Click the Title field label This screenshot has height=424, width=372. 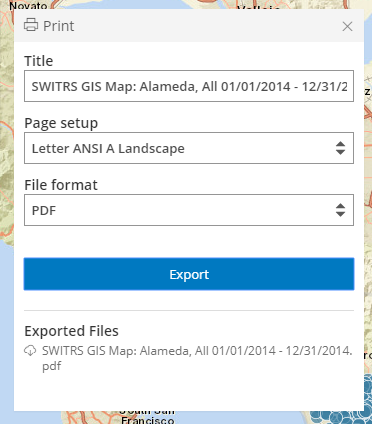pyautogui.click(x=39, y=61)
